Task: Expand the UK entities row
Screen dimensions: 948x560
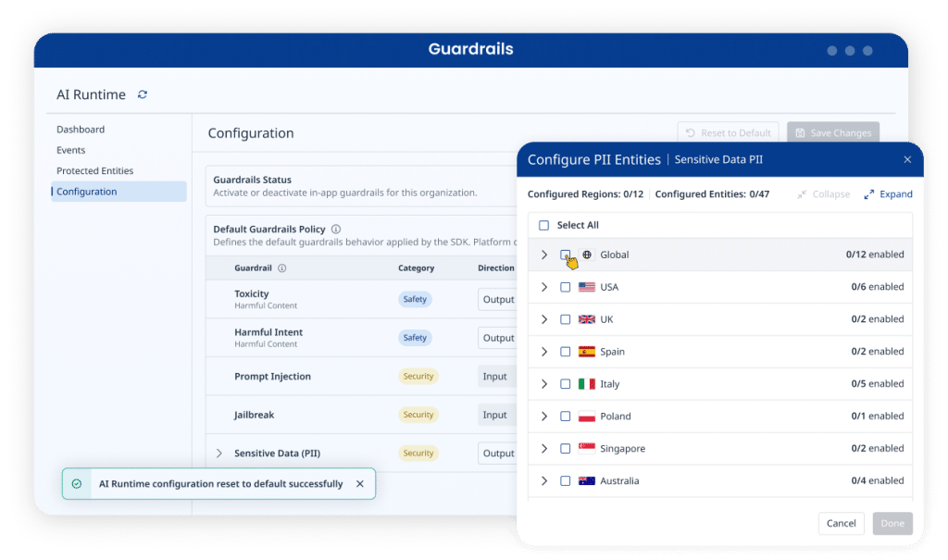Action: point(544,319)
